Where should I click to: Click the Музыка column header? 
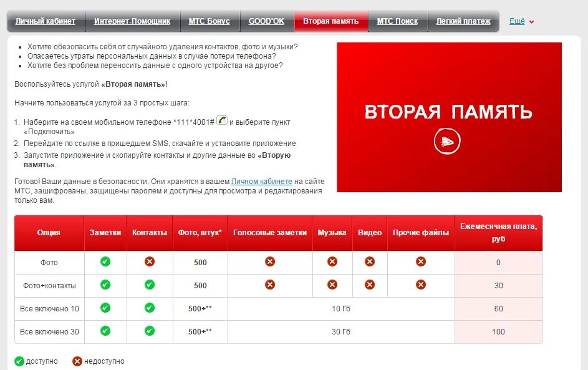click(332, 233)
